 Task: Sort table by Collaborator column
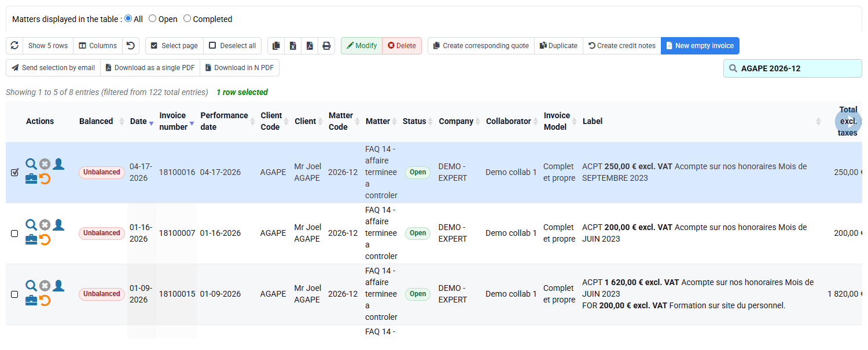[x=512, y=121]
